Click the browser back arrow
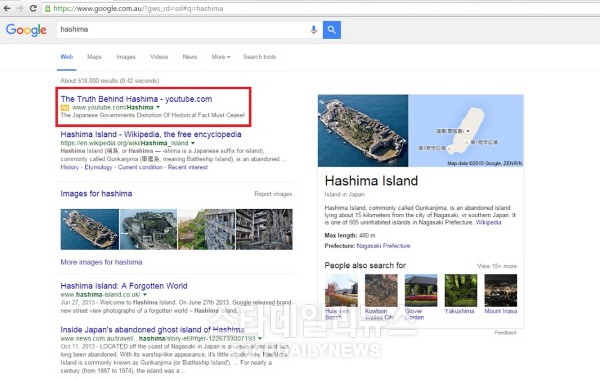 click(7, 8)
